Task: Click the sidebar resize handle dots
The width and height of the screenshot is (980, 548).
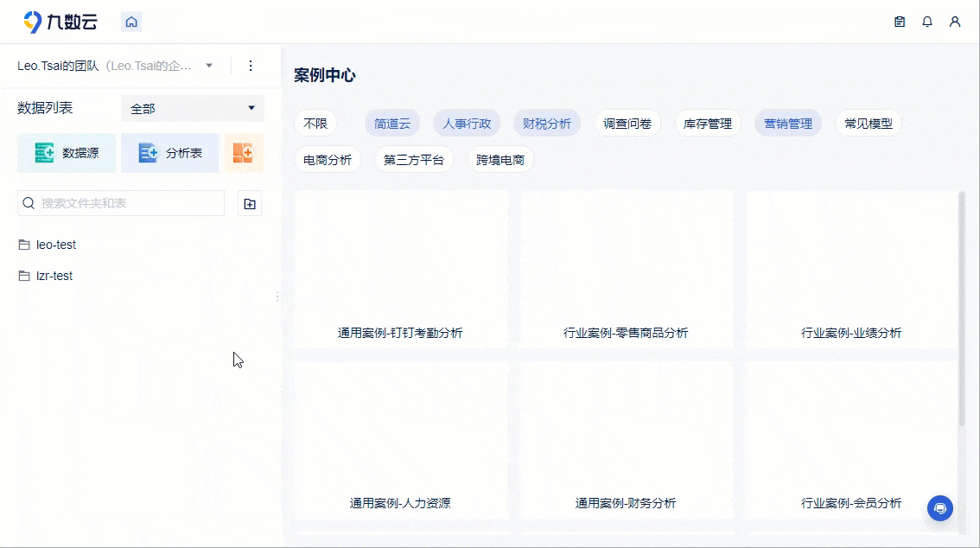Action: pyautogui.click(x=277, y=296)
